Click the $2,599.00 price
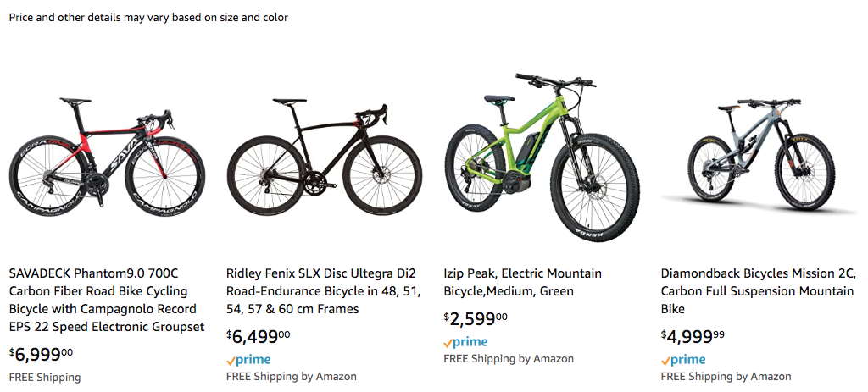The height and width of the screenshot is (392, 868). pyautogui.click(x=475, y=318)
